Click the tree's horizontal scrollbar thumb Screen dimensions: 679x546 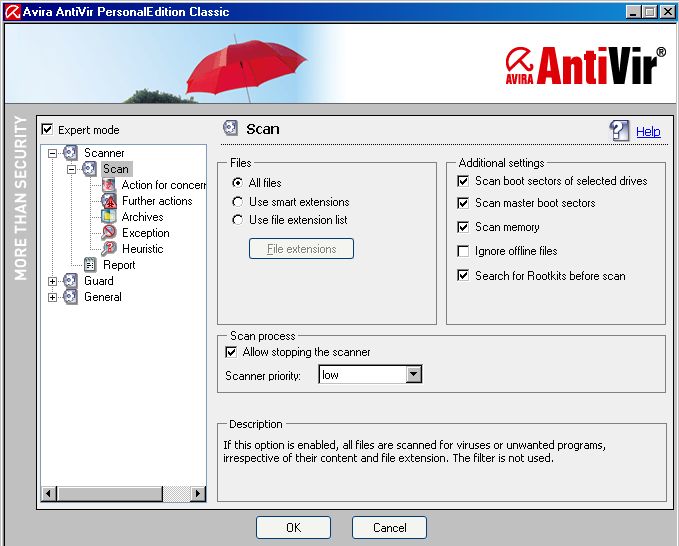(x=110, y=493)
